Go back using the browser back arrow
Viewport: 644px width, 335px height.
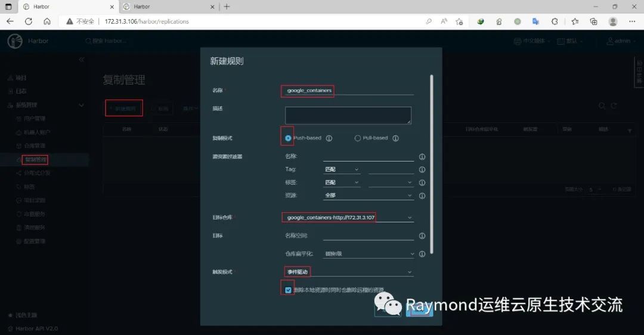click(x=10, y=21)
